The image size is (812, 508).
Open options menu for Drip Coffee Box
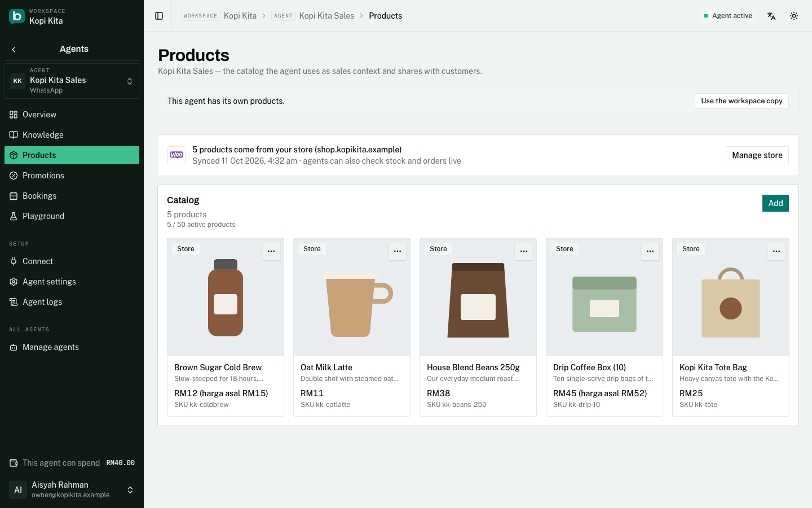pos(650,251)
